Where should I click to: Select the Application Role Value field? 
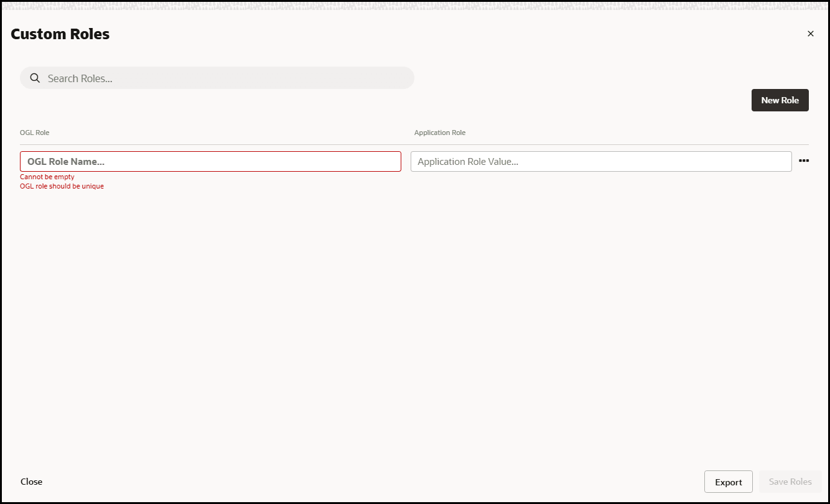click(x=600, y=161)
